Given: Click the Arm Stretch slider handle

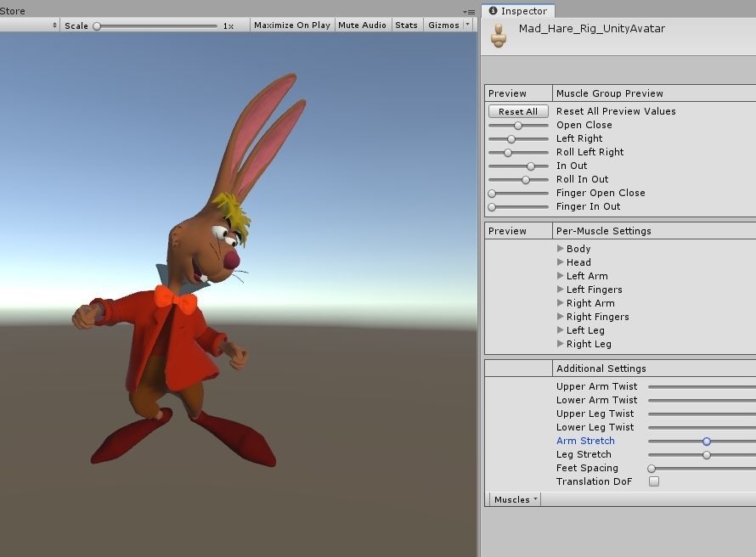Looking at the screenshot, I should [707, 441].
